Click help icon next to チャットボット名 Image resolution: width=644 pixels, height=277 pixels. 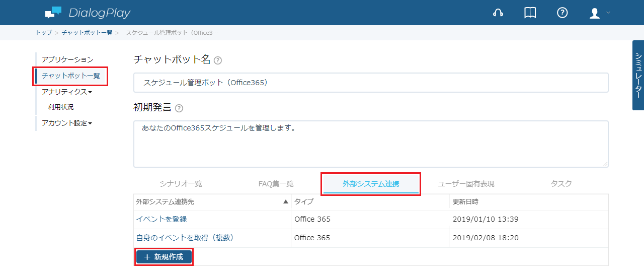tap(218, 60)
